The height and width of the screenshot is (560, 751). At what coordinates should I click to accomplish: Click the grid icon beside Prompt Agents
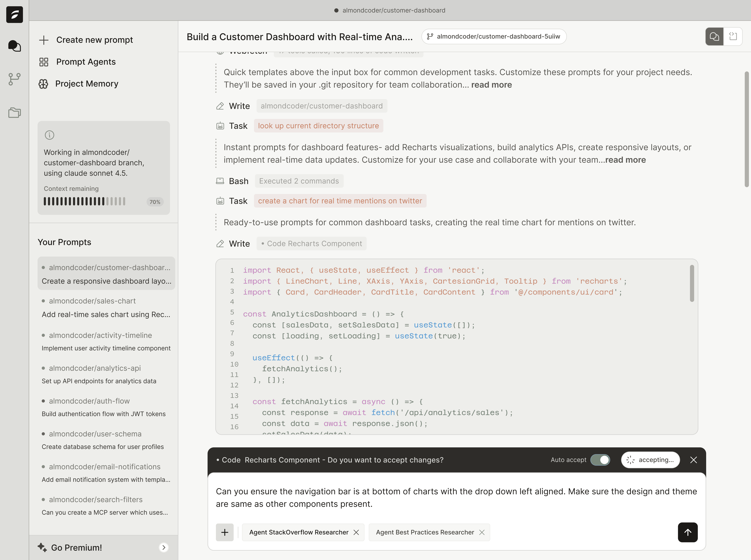coord(44,62)
